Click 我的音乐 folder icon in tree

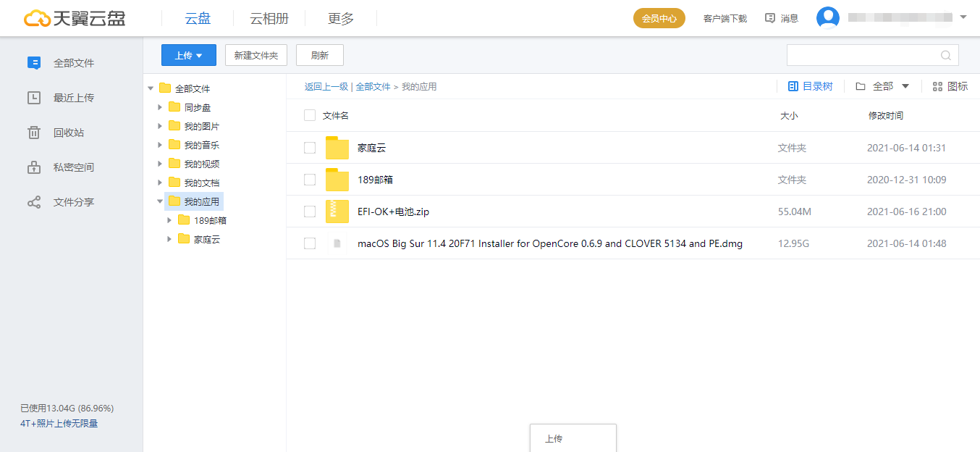pyautogui.click(x=174, y=145)
